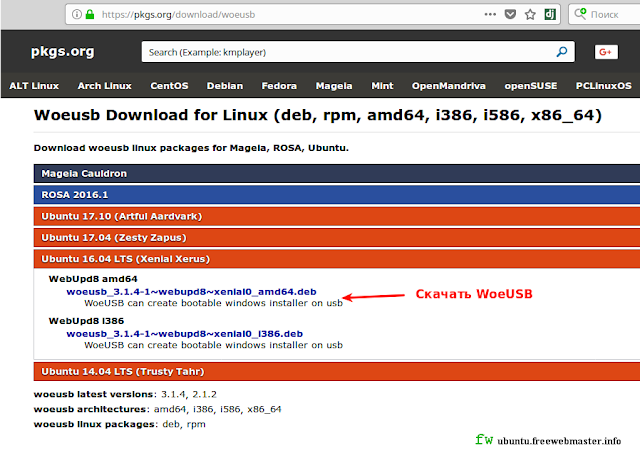Open the OpenMandriva menu item

click(449, 86)
